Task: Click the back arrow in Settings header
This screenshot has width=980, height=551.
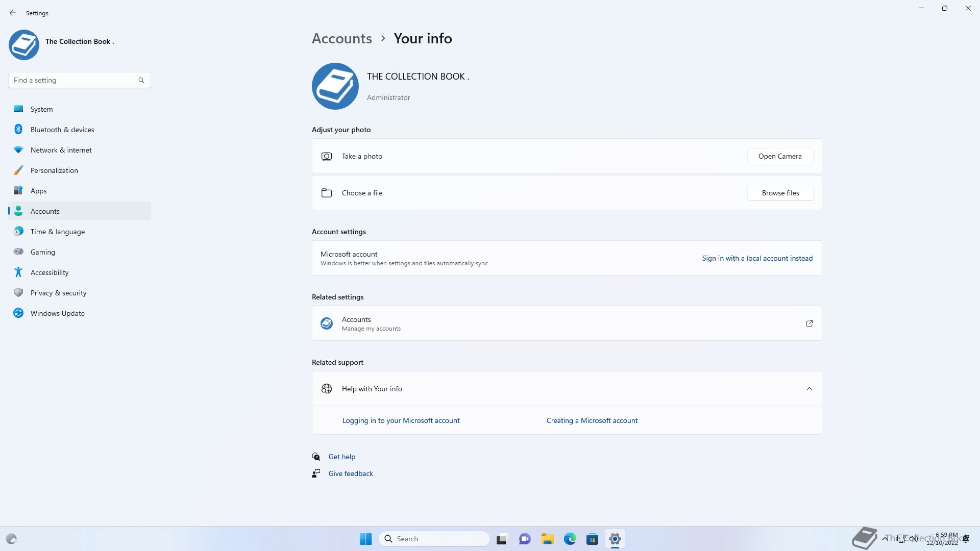Action: tap(13, 13)
